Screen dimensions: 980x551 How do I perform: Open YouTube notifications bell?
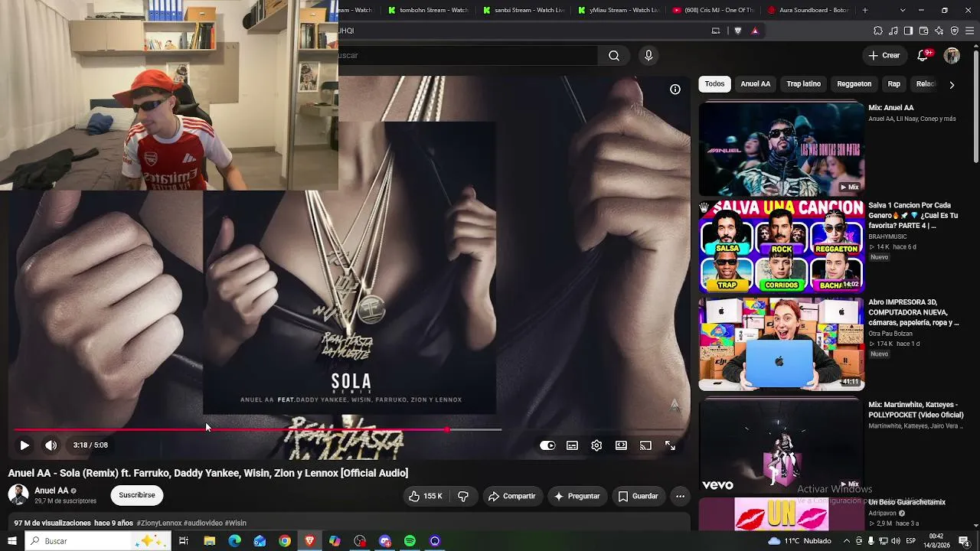point(923,55)
